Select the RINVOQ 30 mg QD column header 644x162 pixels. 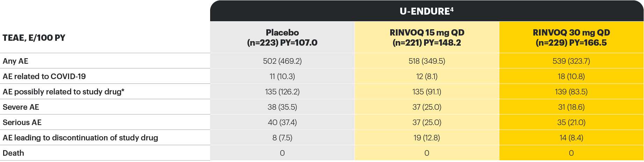(571, 38)
